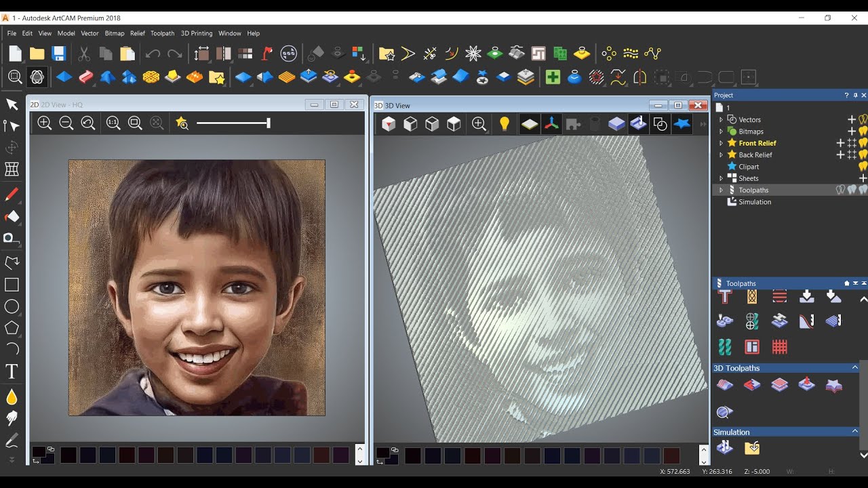Expand the Sheets tree node
Image resolution: width=868 pixels, height=488 pixels.
[721, 178]
